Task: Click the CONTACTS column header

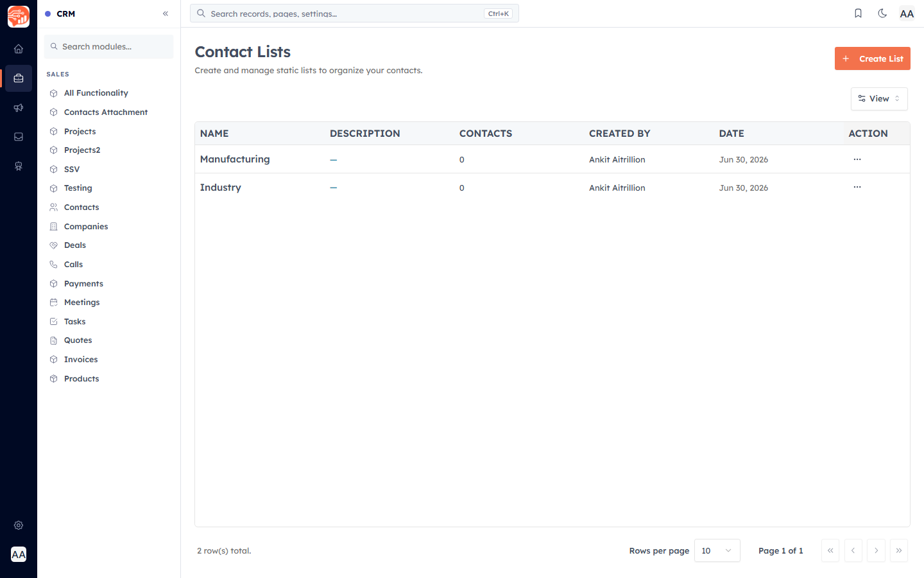Action: pyautogui.click(x=486, y=134)
